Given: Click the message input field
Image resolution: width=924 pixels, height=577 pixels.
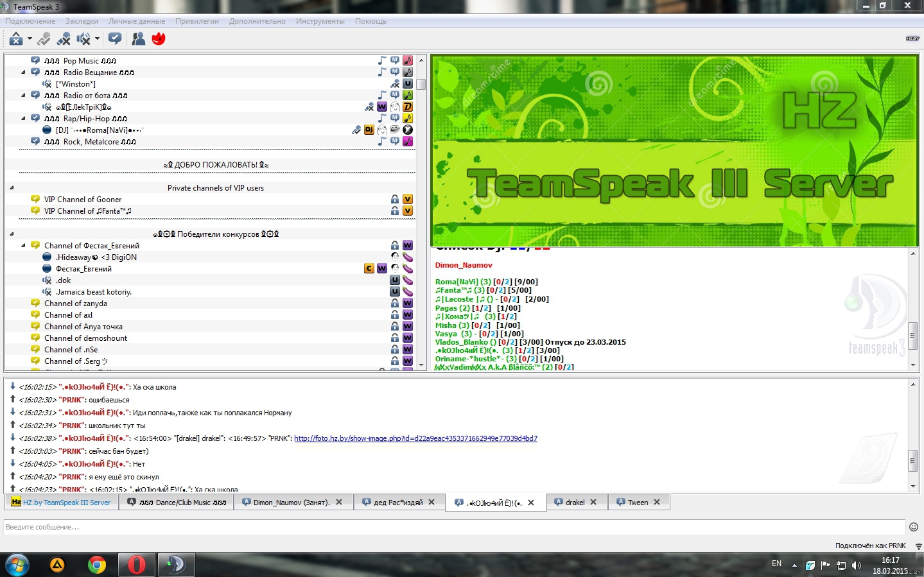Looking at the screenshot, I should pos(455,527).
